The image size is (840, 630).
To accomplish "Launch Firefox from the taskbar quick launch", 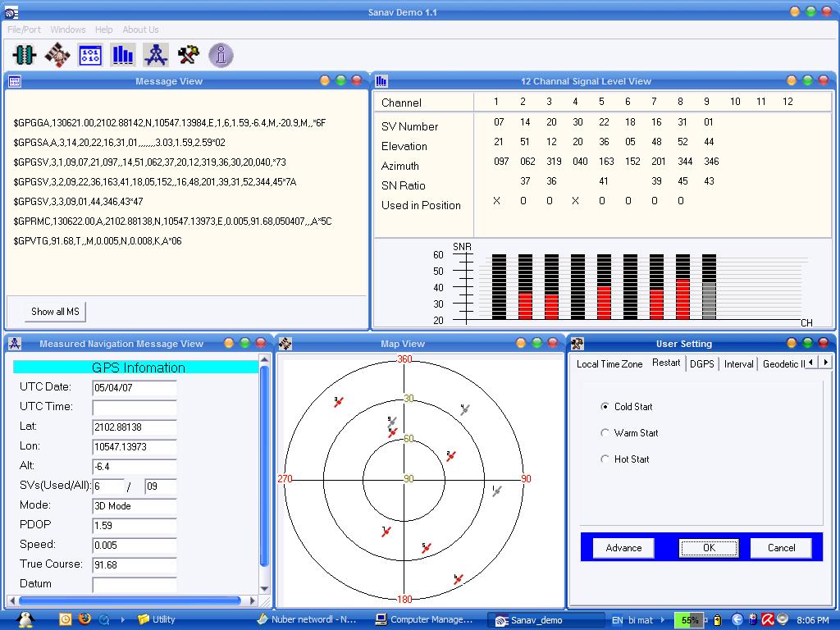I will click(x=84, y=619).
